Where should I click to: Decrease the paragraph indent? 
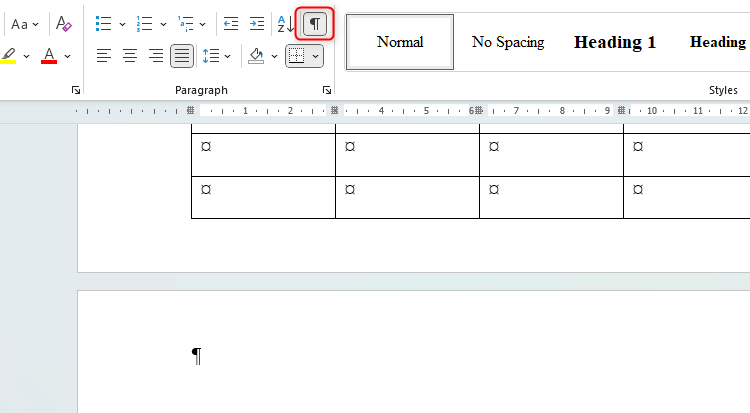point(231,23)
